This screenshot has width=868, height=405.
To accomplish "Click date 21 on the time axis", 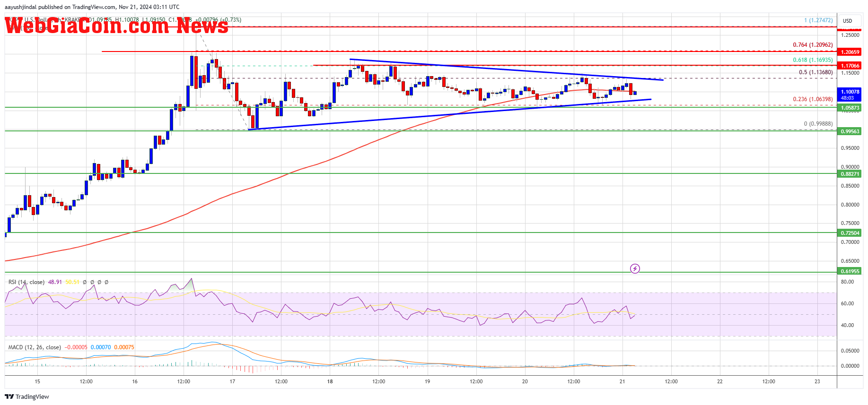I will (622, 381).
